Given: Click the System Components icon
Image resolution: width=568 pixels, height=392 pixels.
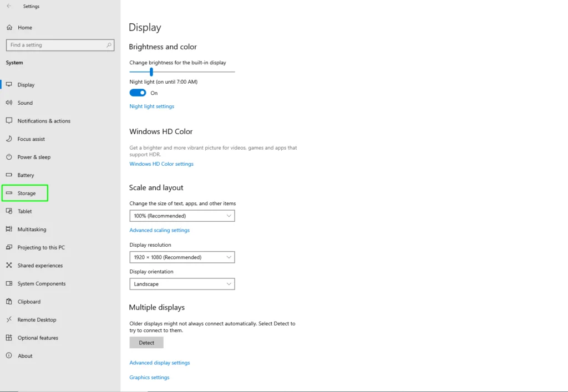Looking at the screenshot, I should click(9, 283).
